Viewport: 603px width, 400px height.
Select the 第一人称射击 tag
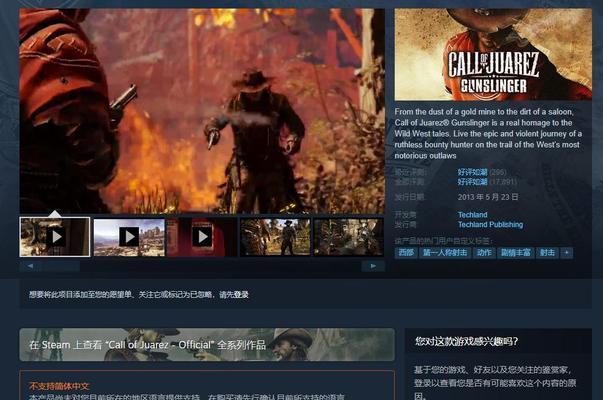point(445,253)
